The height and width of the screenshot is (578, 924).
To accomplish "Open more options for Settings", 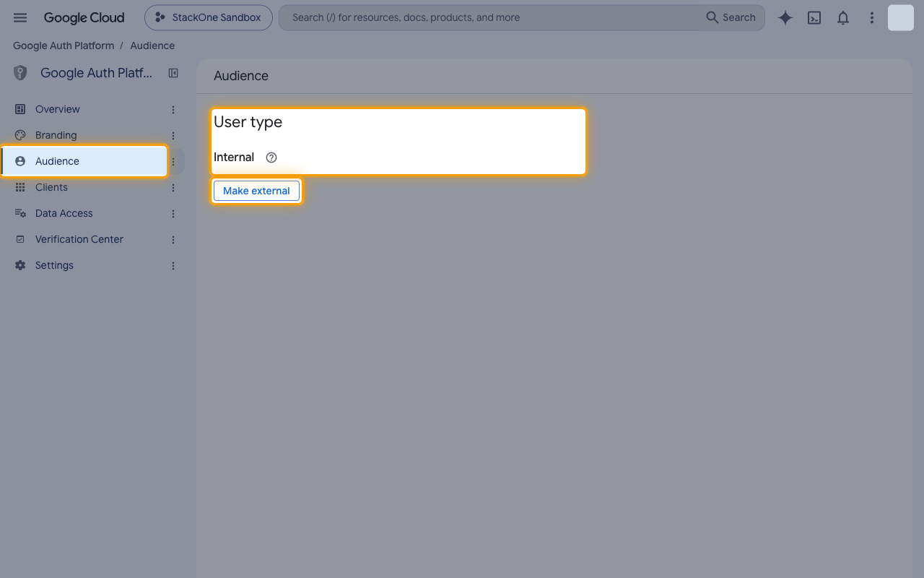I will (x=173, y=266).
